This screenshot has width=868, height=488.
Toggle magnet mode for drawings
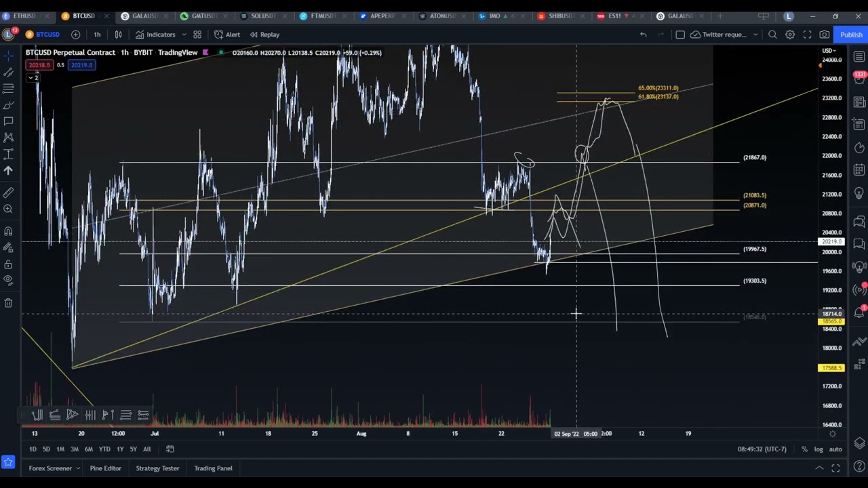(x=8, y=232)
